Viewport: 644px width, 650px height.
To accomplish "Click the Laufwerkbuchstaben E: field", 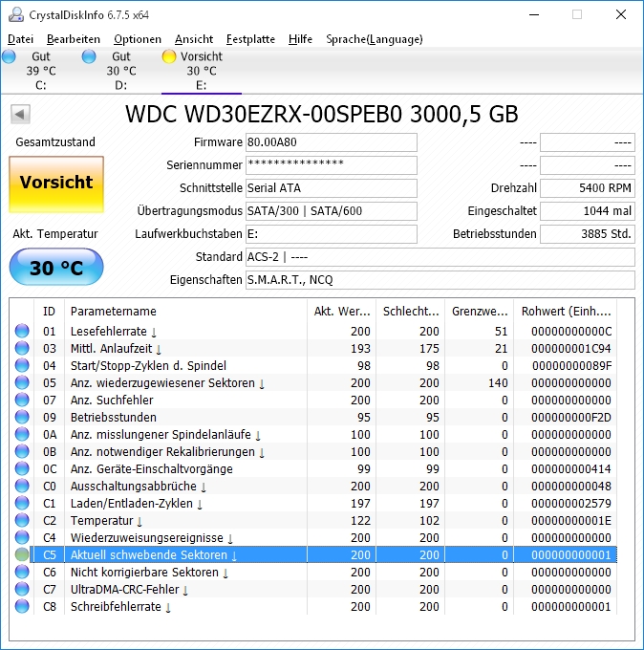I will (x=332, y=234).
